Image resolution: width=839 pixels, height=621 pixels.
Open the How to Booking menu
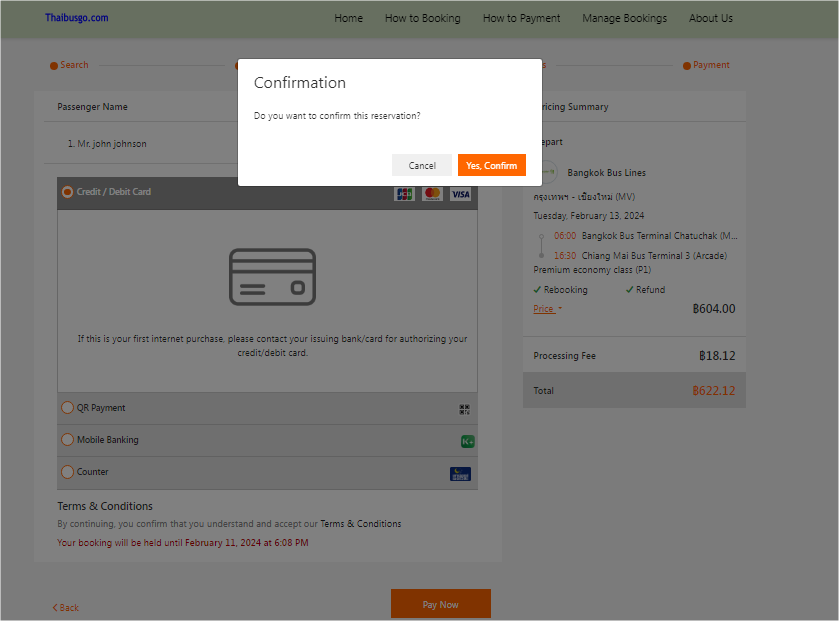pyautogui.click(x=422, y=18)
